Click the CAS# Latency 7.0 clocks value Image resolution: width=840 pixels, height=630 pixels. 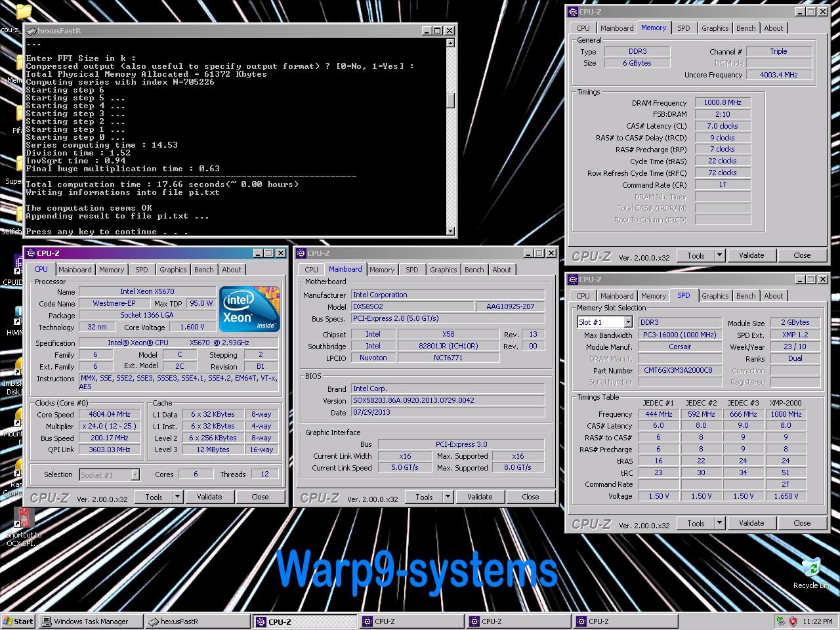tap(723, 126)
